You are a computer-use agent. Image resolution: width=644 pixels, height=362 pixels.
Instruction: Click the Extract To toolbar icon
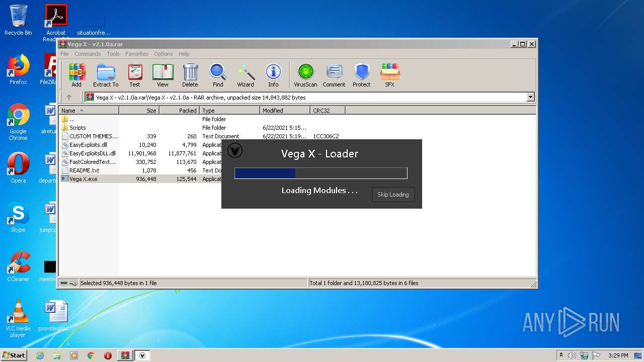pos(106,75)
